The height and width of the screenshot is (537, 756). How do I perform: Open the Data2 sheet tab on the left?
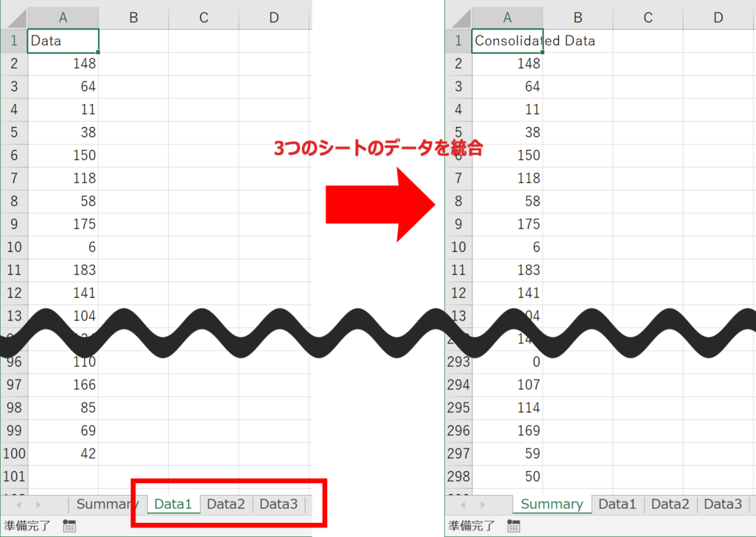coord(226,504)
